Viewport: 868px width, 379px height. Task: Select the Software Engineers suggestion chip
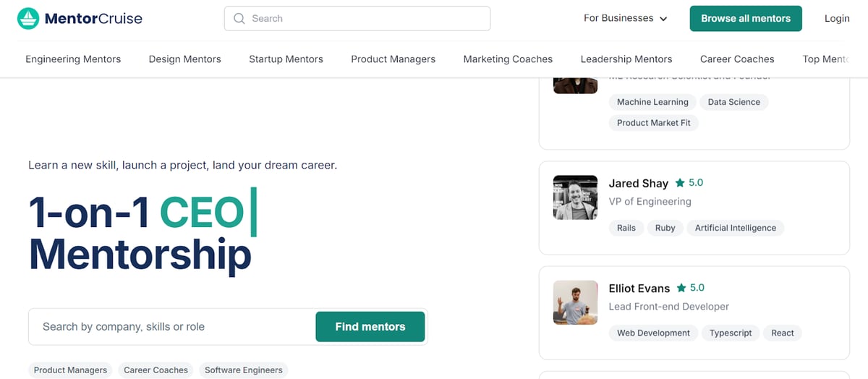point(244,370)
